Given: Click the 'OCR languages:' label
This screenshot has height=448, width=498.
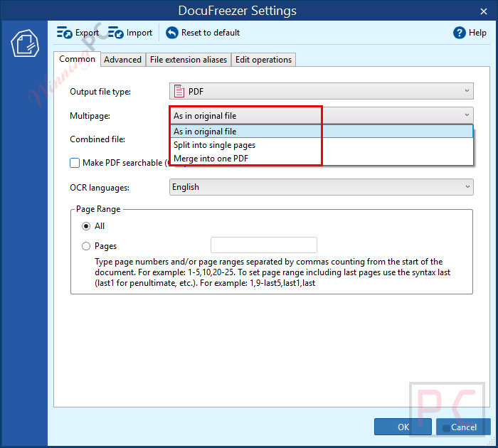Looking at the screenshot, I should coord(100,188).
